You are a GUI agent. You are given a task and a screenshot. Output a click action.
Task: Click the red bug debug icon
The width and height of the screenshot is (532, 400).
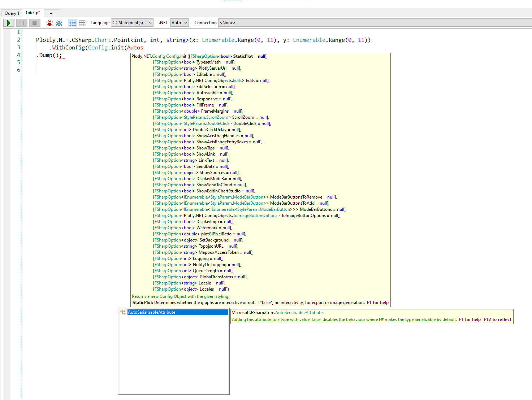(49, 23)
